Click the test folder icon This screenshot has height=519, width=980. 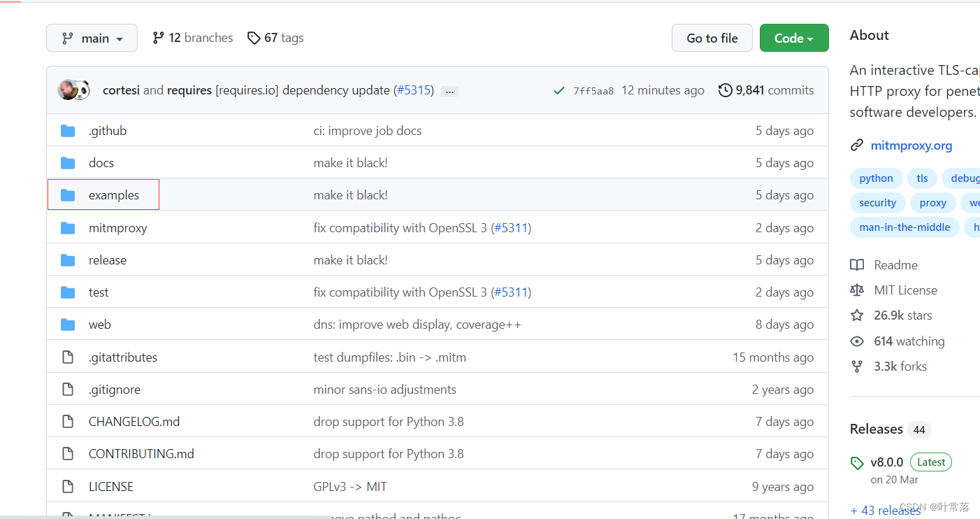click(x=68, y=292)
